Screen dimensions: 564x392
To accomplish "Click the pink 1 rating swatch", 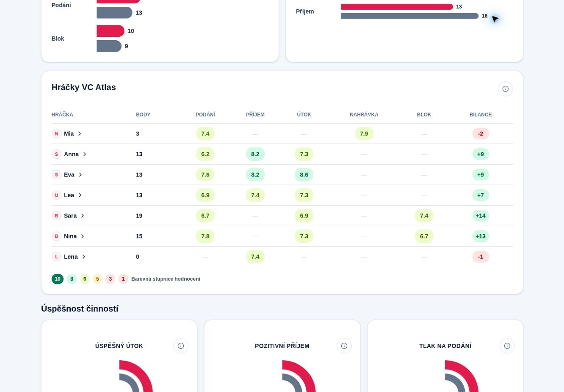I will 123,279.
